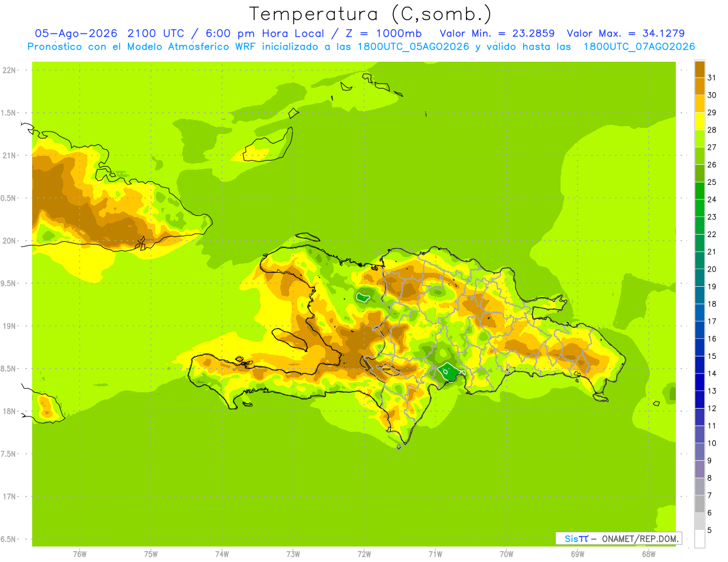Pick the legend swatch between 26 and 27
The width and height of the screenshot is (728, 562).
point(699,156)
